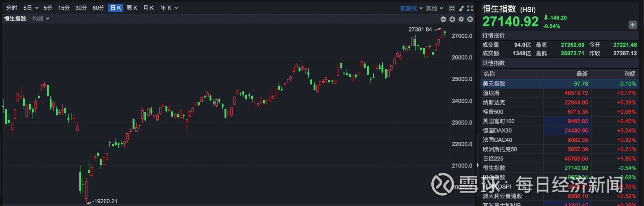
Task: Zoom out the candlestick chart
Action: (x=443, y=19)
